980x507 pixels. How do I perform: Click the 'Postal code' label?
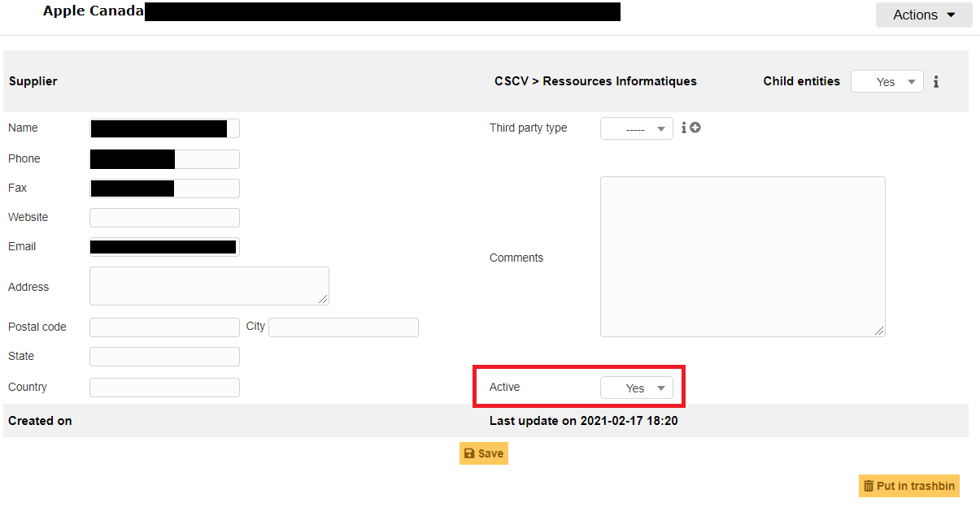[37, 327]
